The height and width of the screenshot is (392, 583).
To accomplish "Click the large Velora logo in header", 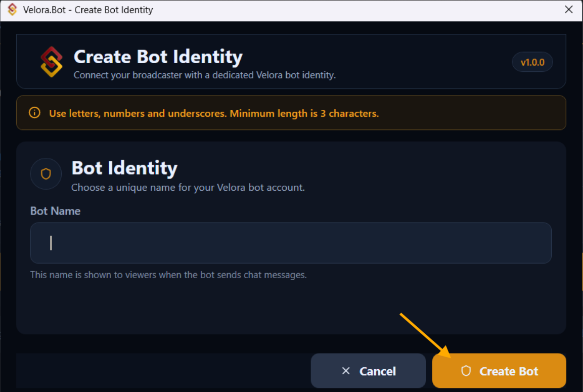I will point(52,62).
